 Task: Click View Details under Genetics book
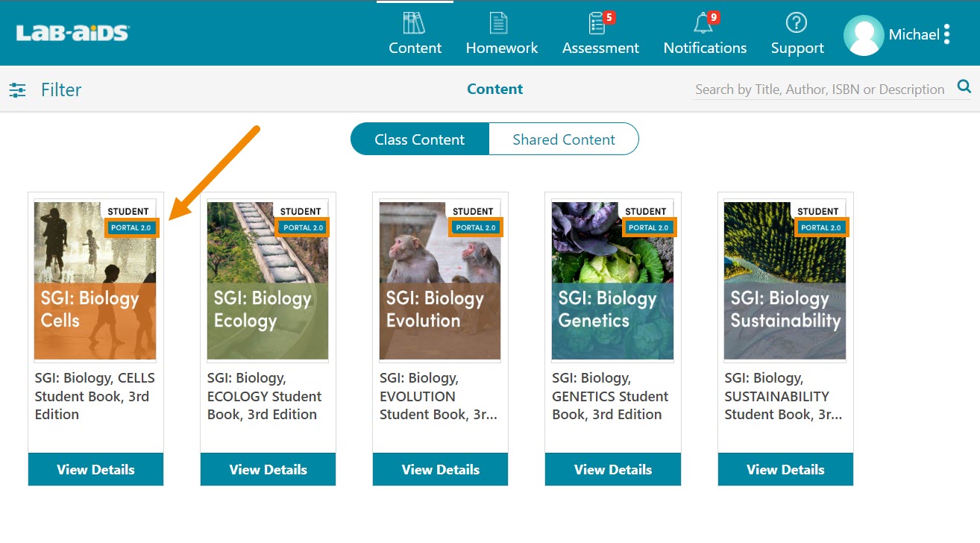click(613, 470)
